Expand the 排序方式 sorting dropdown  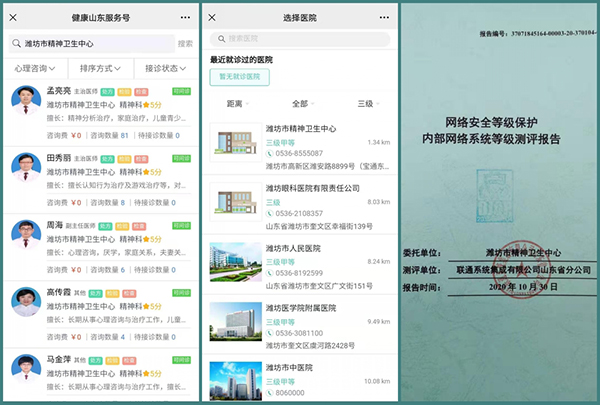[x=100, y=69]
